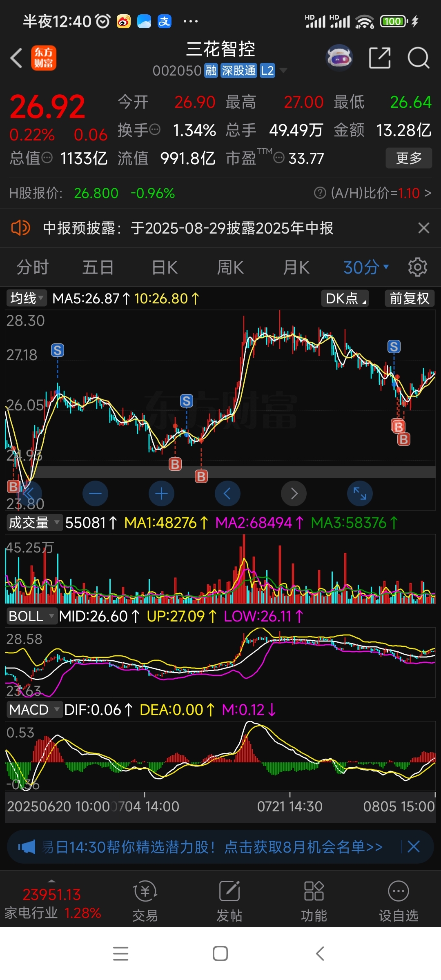Open the Eastmoney logo icon

(x=44, y=58)
